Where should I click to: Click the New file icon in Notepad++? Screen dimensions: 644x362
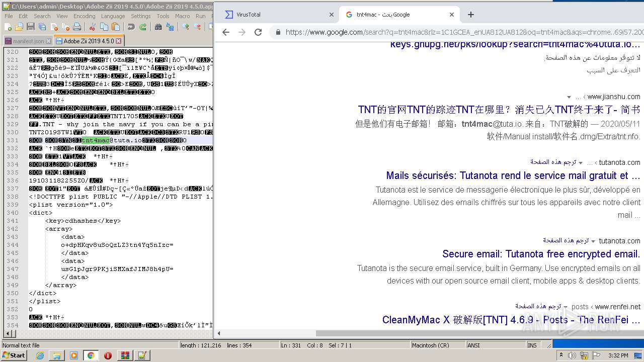coord(8,27)
